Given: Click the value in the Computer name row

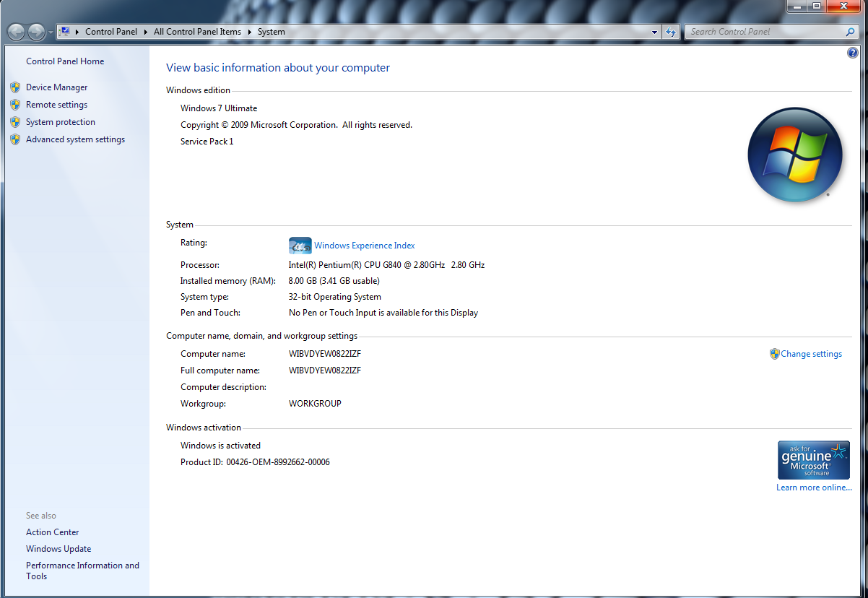Looking at the screenshot, I should pyautogui.click(x=325, y=354).
